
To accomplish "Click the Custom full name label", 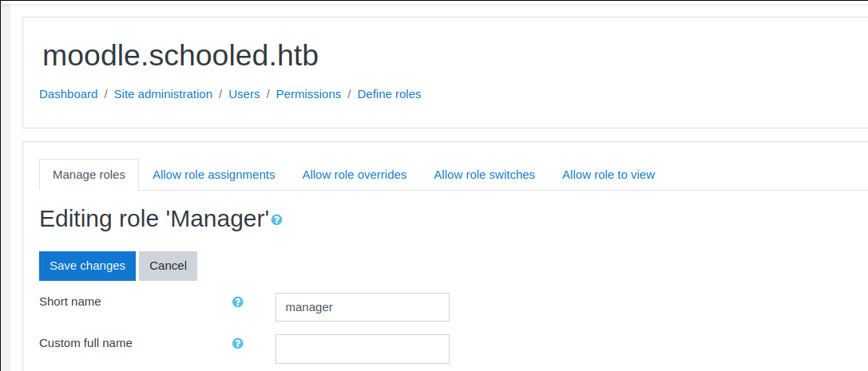I will (x=85, y=343).
